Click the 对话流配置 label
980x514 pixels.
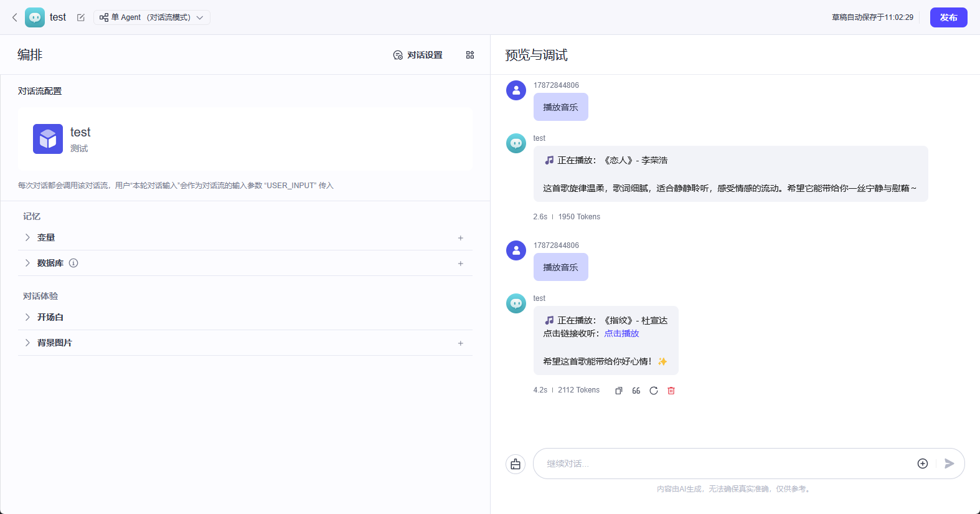point(40,91)
